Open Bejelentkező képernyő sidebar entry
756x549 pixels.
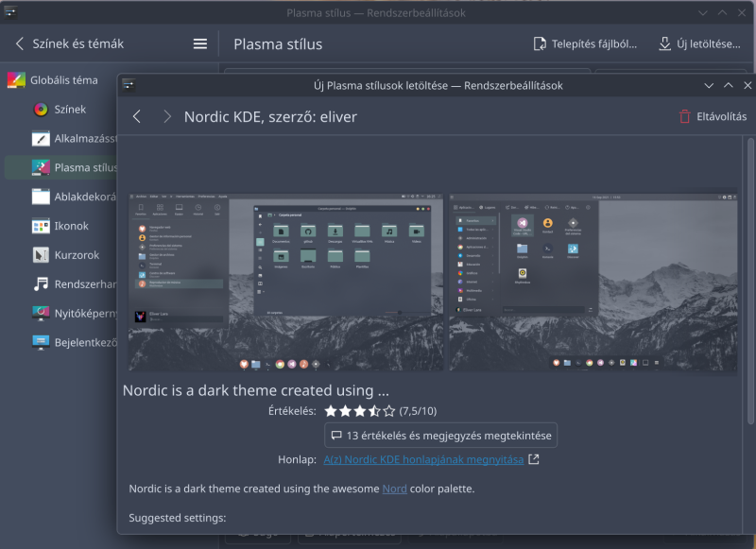pyautogui.click(x=60, y=343)
